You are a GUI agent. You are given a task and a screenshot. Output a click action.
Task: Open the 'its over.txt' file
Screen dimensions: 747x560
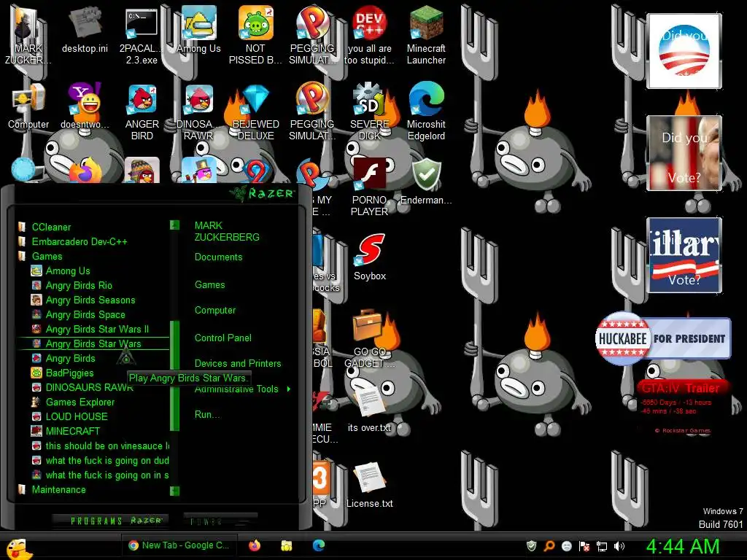(x=370, y=408)
